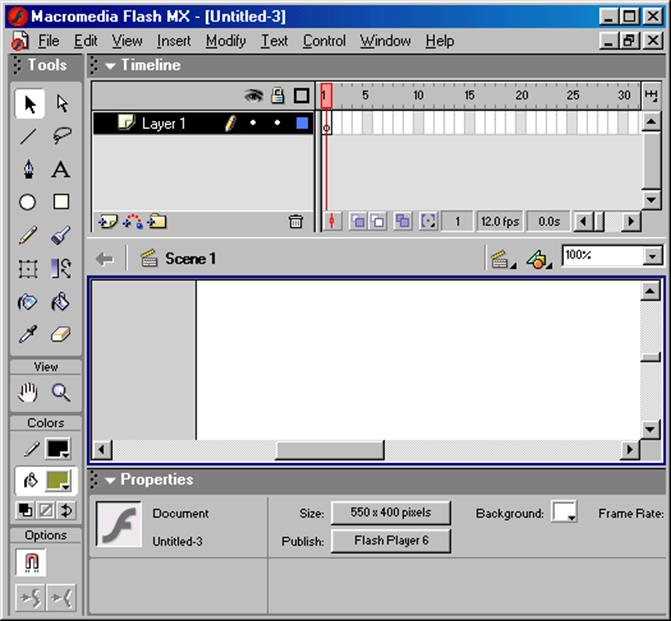
Task: Select the Fill Transform tool
Action: coord(61,269)
